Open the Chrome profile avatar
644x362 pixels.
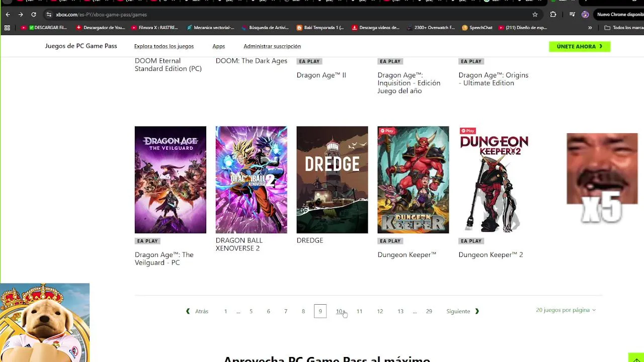point(585,15)
